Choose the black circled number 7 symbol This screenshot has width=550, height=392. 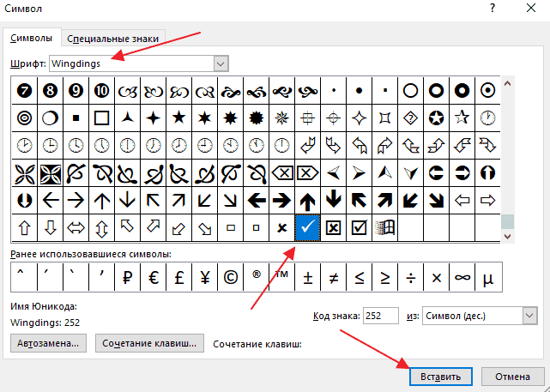click(24, 90)
